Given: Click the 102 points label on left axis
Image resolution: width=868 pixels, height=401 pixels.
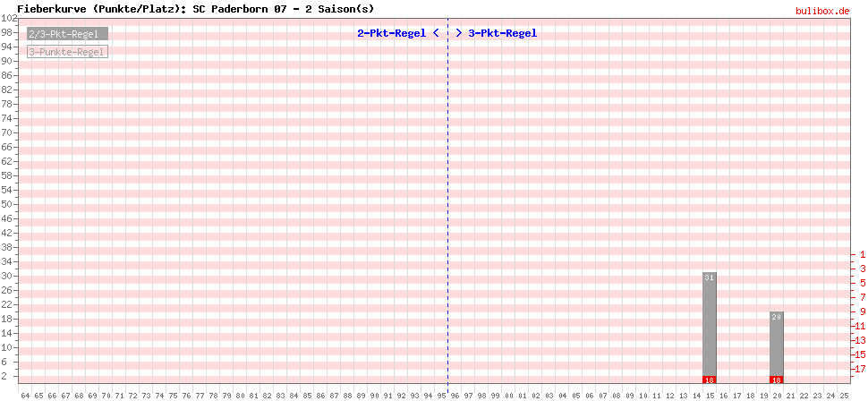Looking at the screenshot, I should 9,19.
